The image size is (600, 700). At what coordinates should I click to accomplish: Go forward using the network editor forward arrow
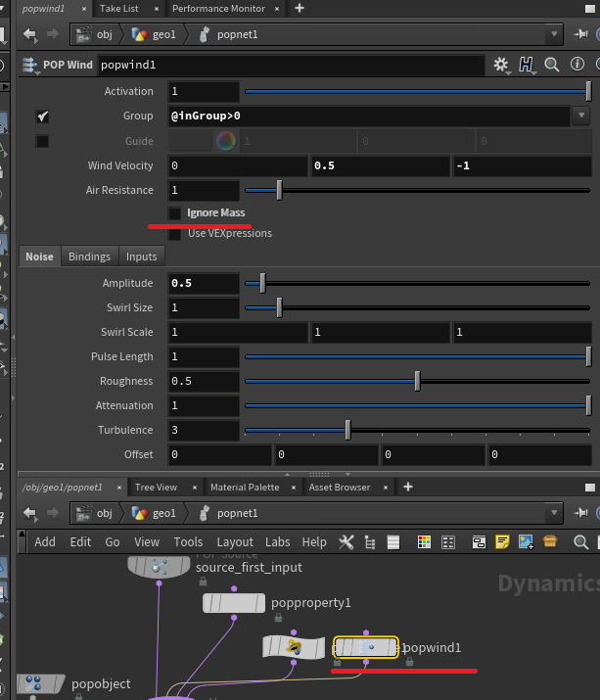[x=53, y=513]
